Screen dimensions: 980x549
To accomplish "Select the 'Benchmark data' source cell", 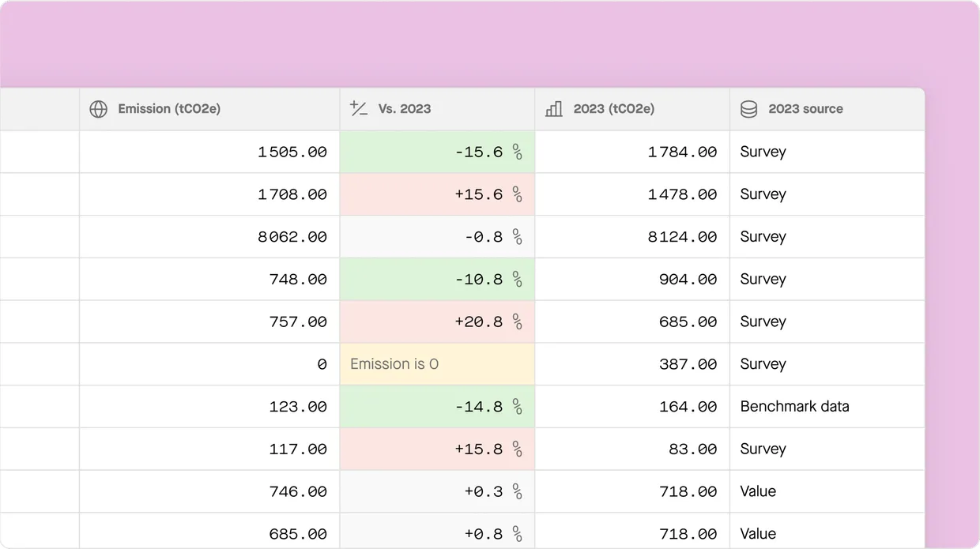I will [x=794, y=407].
